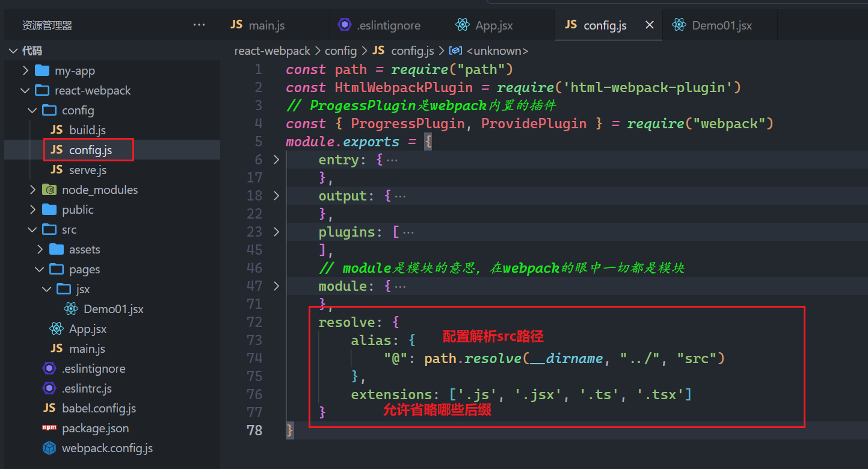Click the symbol icon before <unknown> breadcrumb
The width and height of the screenshot is (868, 469).
tap(456, 51)
